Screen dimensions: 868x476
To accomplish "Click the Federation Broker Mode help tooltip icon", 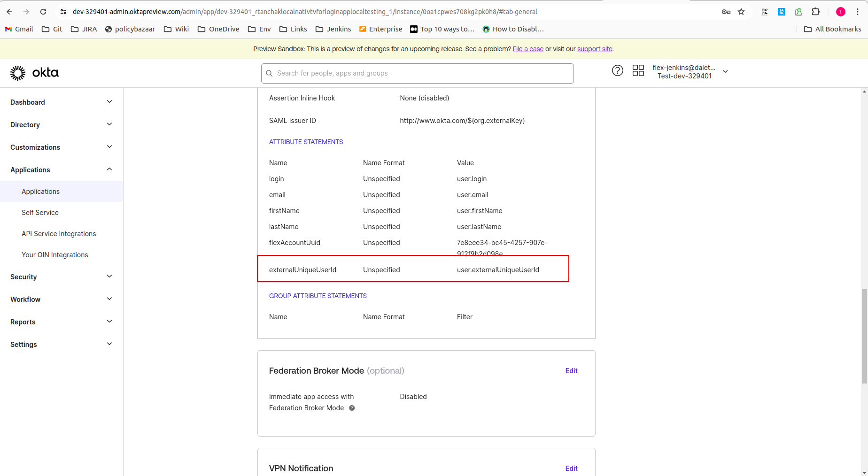I will (x=351, y=408).
